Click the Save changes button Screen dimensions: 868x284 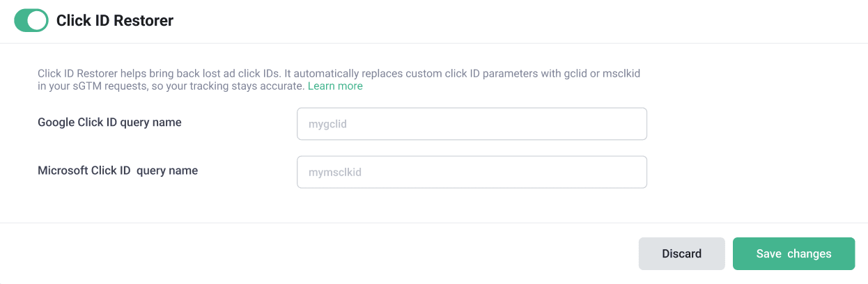click(793, 253)
